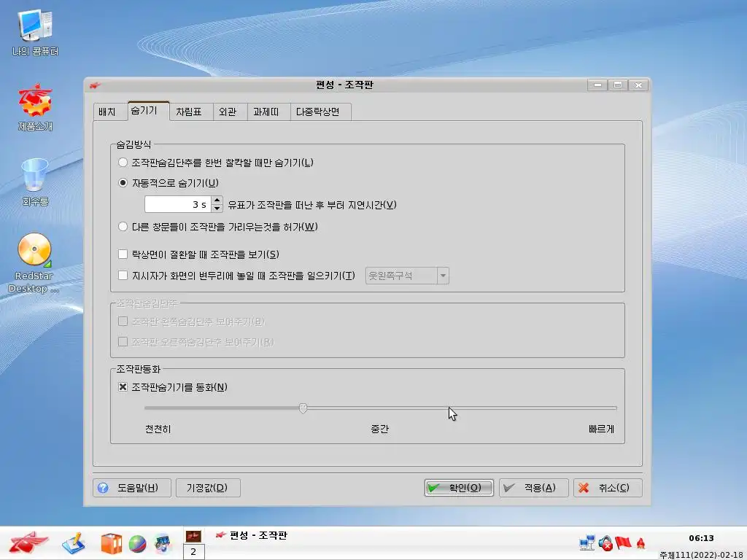Cancel with the 취소(C) button
Viewport: 747px width, 560px height.
(x=608, y=488)
